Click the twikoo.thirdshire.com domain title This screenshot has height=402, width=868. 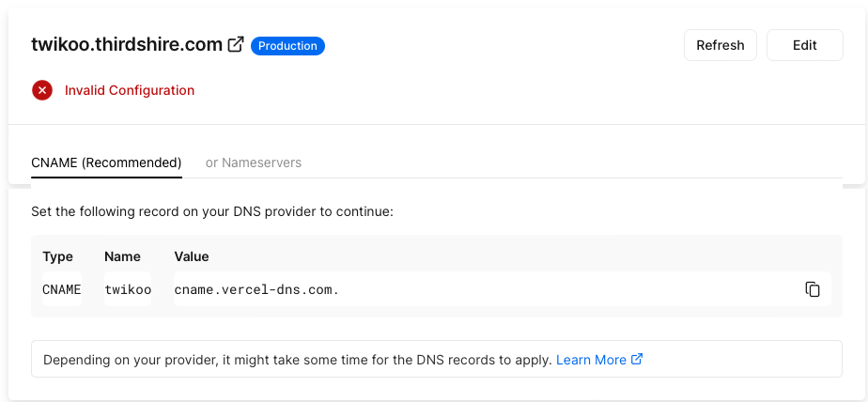(127, 44)
